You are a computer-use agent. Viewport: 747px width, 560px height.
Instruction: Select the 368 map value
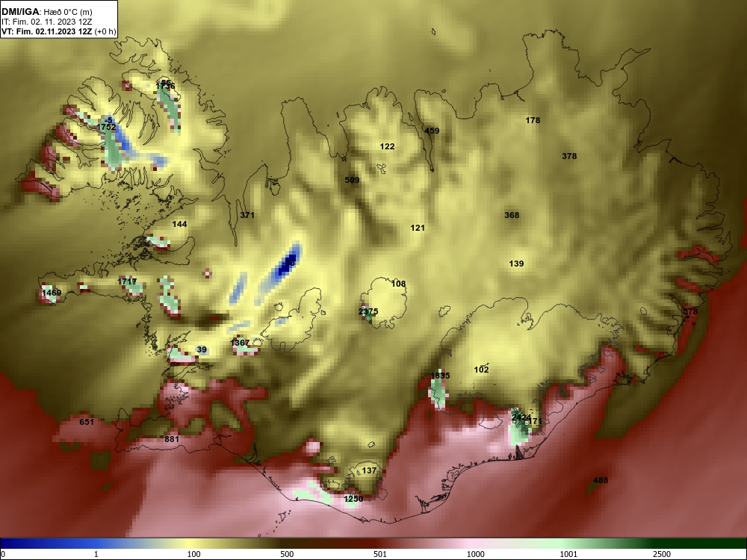[512, 215]
